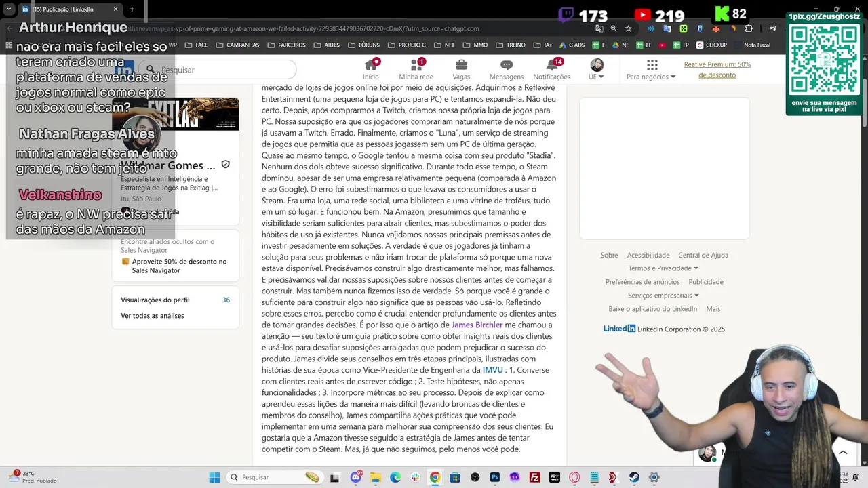Open TREINO bookmark folder
Image resolution: width=868 pixels, height=488 pixels.
click(x=511, y=45)
